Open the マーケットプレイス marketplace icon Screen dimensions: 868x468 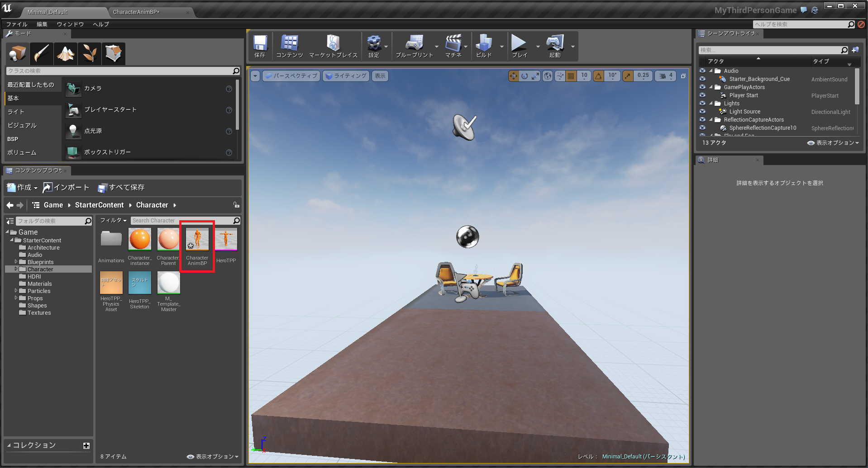coord(333,46)
